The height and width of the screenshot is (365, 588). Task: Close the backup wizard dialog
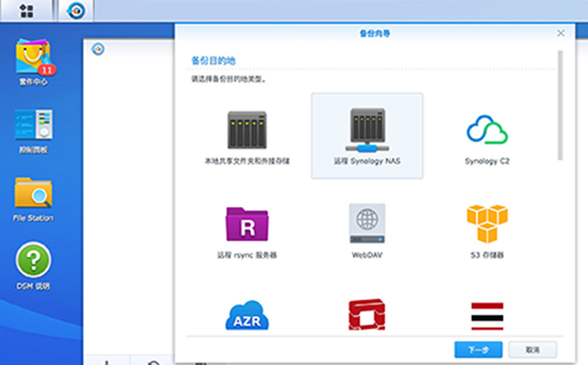(560, 33)
